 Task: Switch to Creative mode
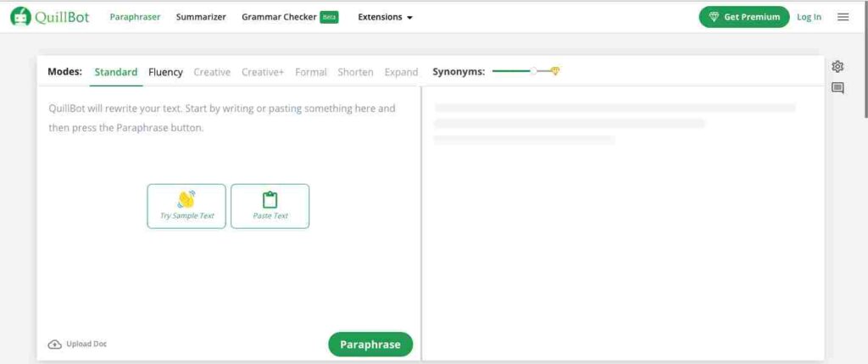[x=212, y=72]
